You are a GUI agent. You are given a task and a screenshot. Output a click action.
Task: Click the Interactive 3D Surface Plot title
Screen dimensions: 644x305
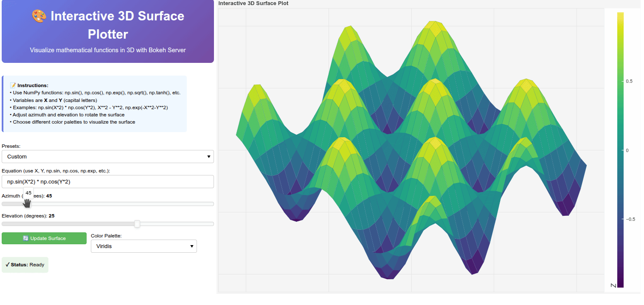(x=253, y=3)
